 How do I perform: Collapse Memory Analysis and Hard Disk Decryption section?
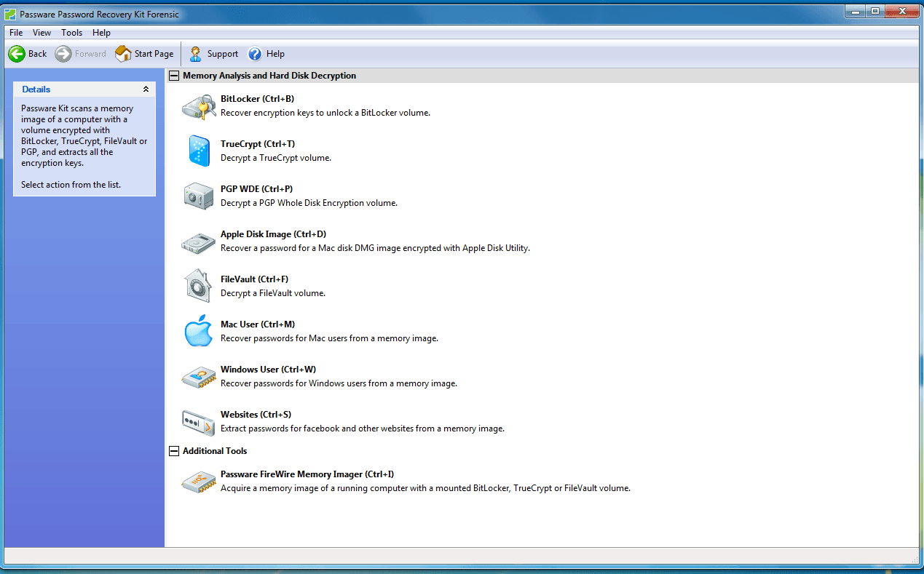click(173, 76)
